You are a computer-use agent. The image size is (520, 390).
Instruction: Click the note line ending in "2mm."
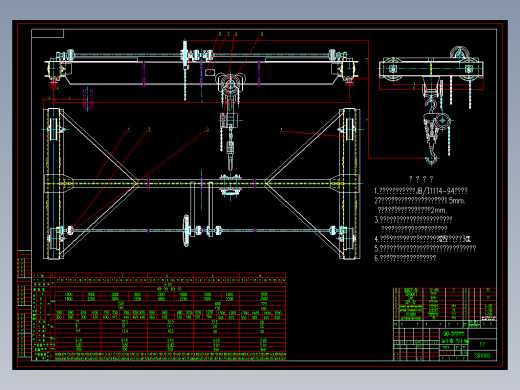[x=412, y=210]
